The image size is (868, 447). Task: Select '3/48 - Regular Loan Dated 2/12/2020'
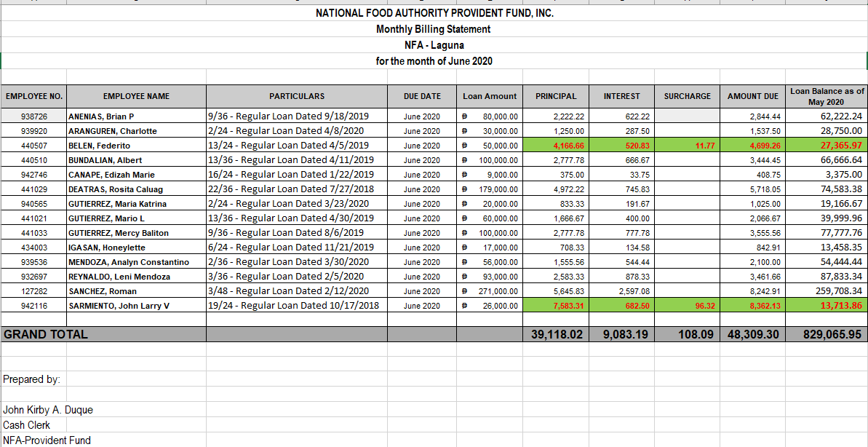[x=297, y=290]
